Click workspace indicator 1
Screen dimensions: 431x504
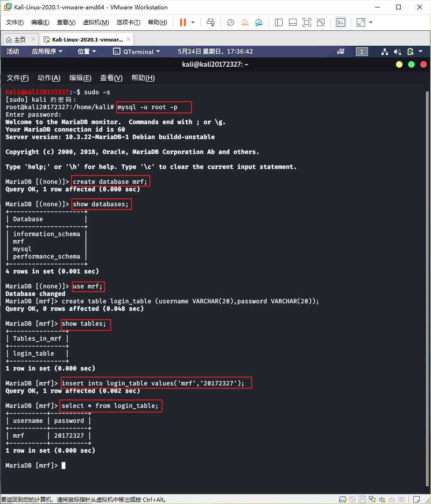coord(361,52)
